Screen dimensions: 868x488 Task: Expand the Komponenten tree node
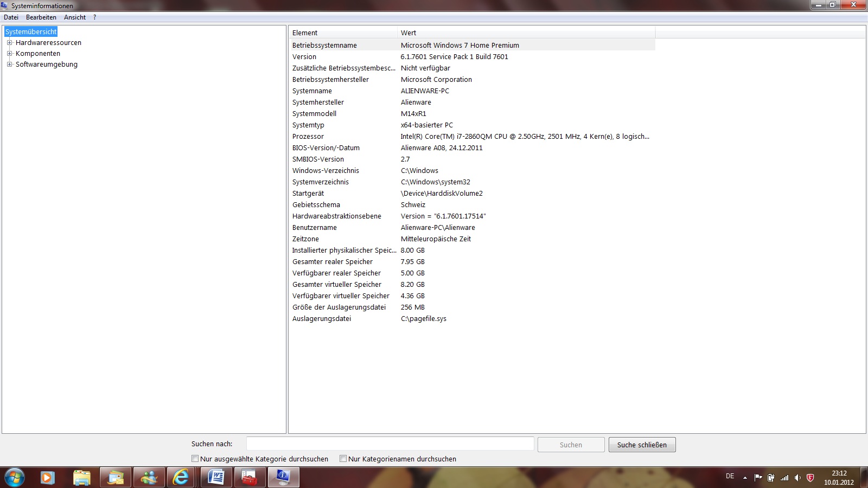(x=9, y=54)
